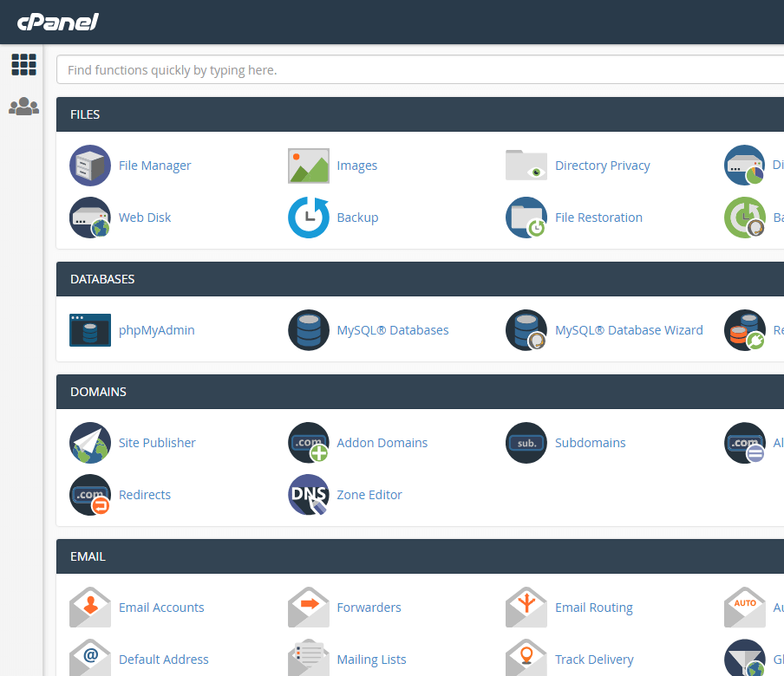Focus the find functions search field

416,70
